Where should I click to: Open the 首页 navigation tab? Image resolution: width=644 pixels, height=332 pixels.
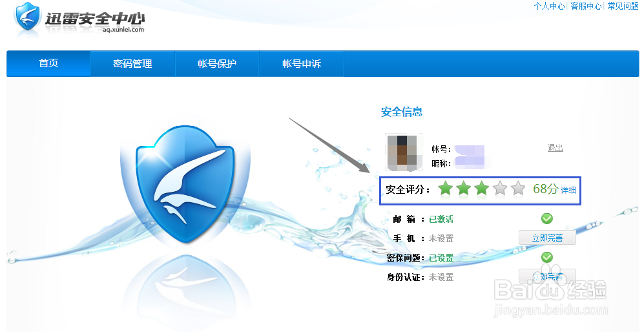pos(48,63)
